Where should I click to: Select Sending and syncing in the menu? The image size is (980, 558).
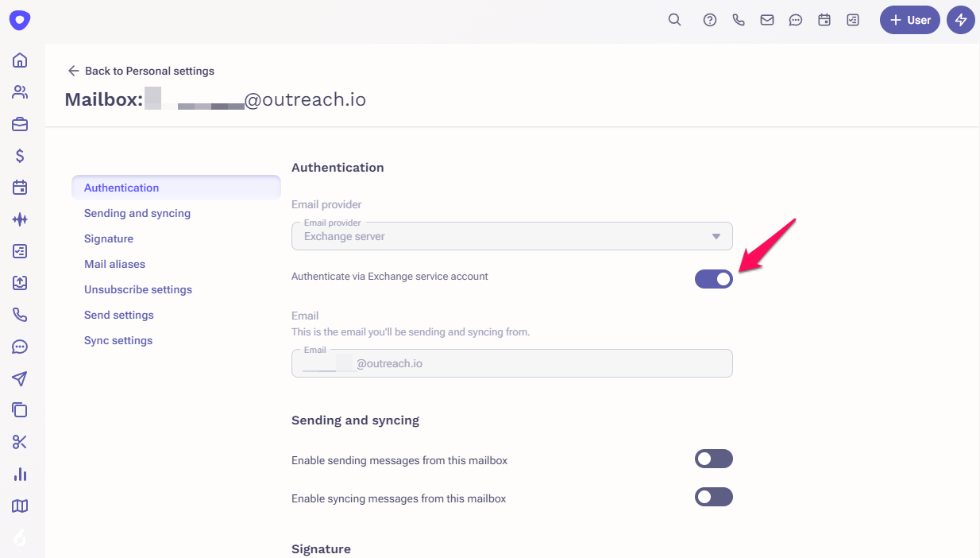click(x=137, y=213)
